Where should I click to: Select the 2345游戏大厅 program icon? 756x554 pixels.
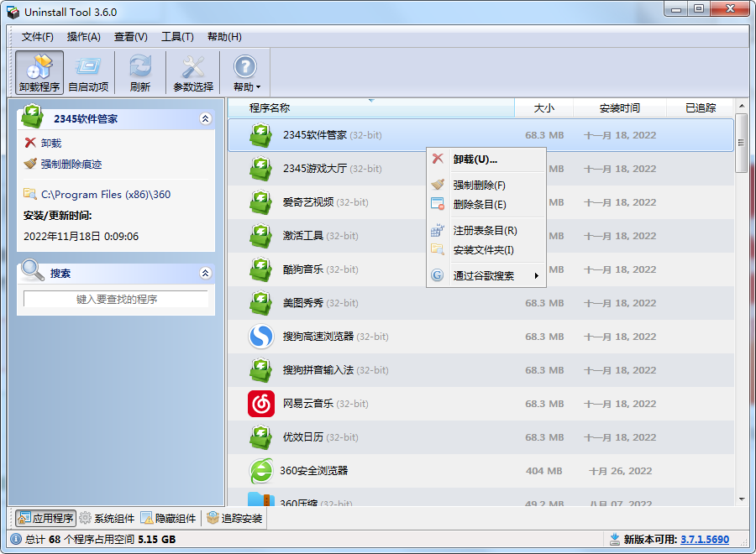(261, 169)
